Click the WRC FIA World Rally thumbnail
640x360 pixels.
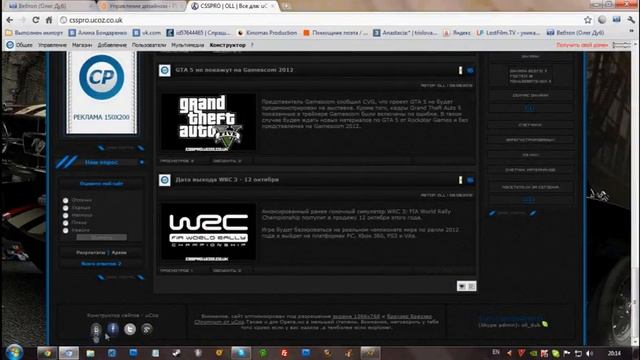point(208,232)
